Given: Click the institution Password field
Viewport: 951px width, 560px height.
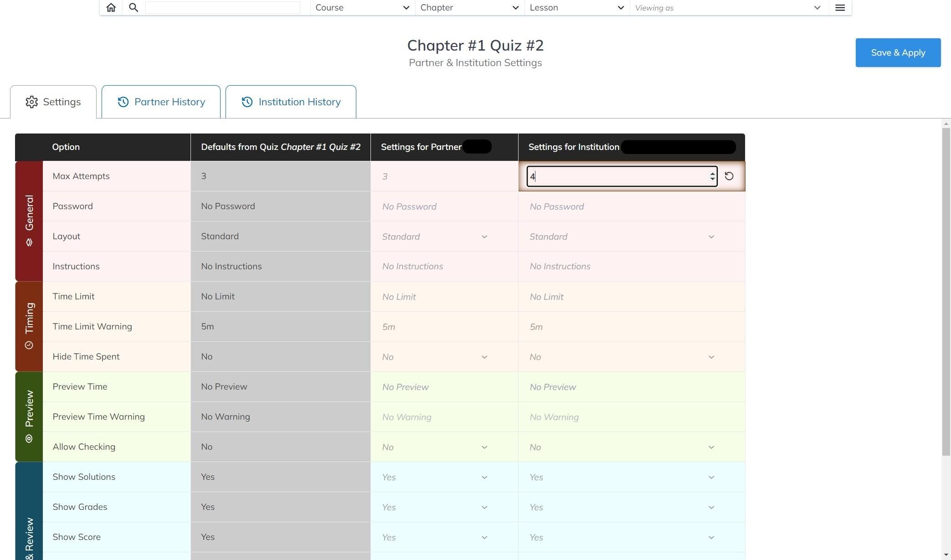Looking at the screenshot, I should pos(632,206).
